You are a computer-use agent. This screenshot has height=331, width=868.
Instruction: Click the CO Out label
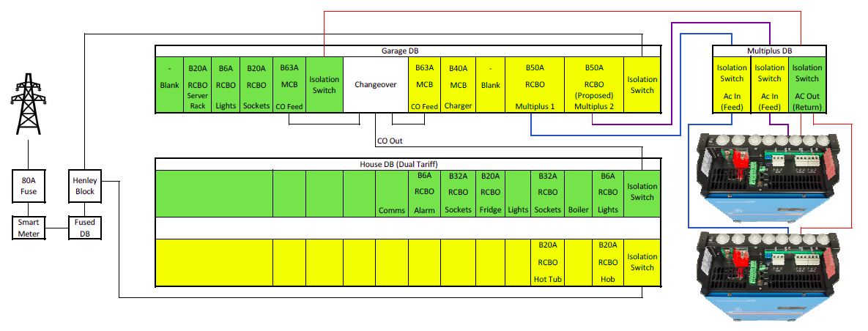point(389,141)
